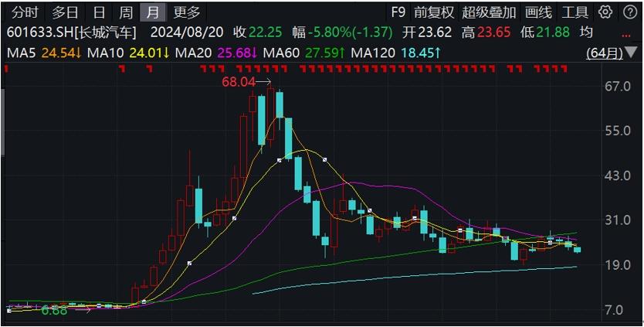
Task: Open the help question mark icon
Action: [x=629, y=12]
